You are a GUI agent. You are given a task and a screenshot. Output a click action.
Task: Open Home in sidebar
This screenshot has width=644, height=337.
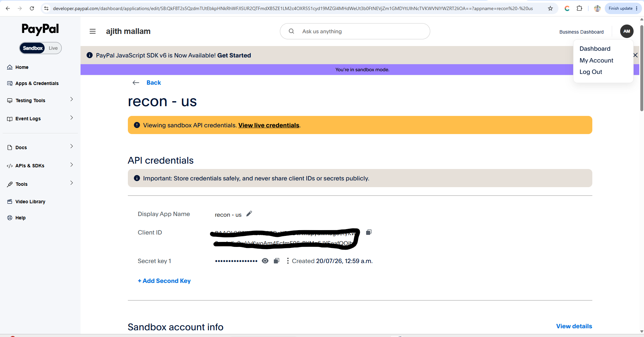(22, 67)
